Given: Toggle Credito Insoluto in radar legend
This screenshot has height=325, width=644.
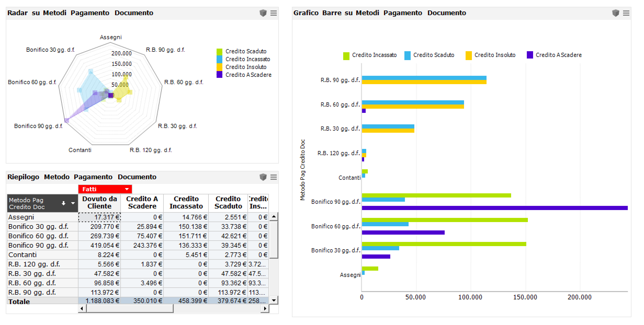Looking at the screenshot, I should click(x=246, y=67).
